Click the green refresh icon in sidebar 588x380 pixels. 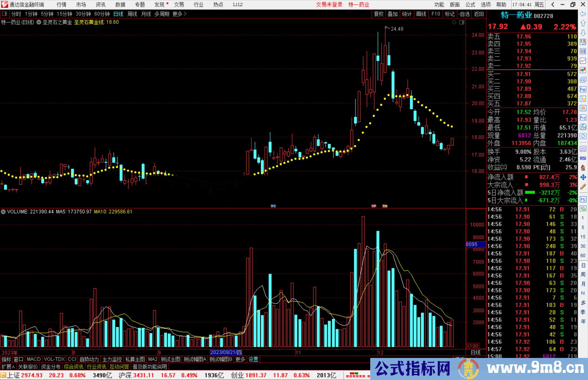tap(583, 209)
